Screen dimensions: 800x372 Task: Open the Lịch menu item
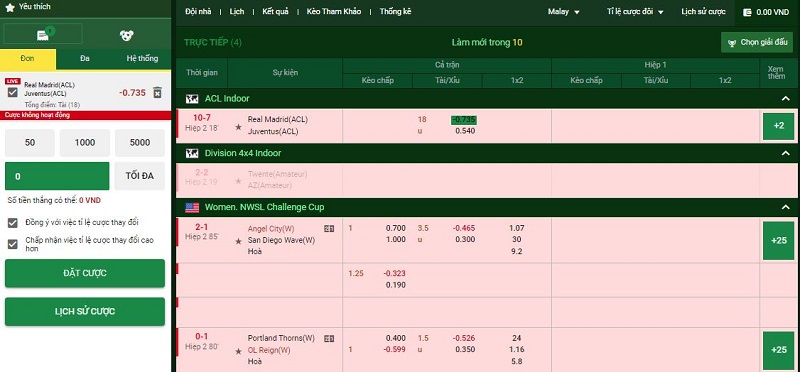coord(237,12)
